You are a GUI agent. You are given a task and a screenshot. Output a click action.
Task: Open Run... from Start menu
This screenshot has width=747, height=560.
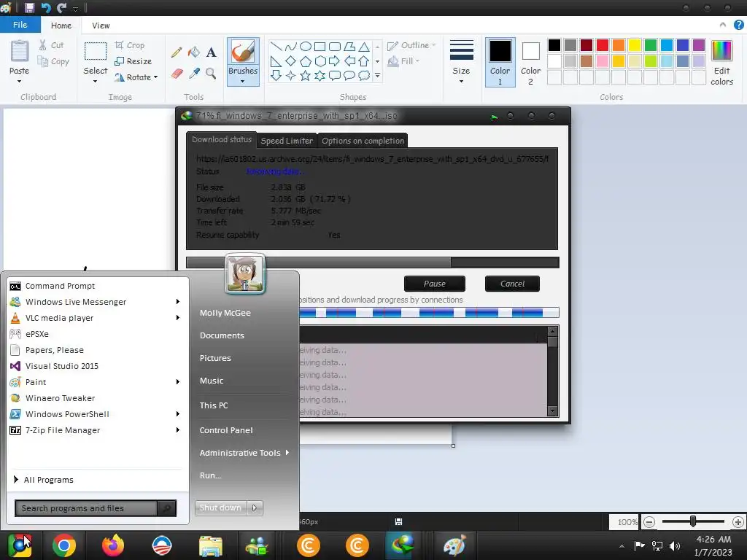point(211,475)
